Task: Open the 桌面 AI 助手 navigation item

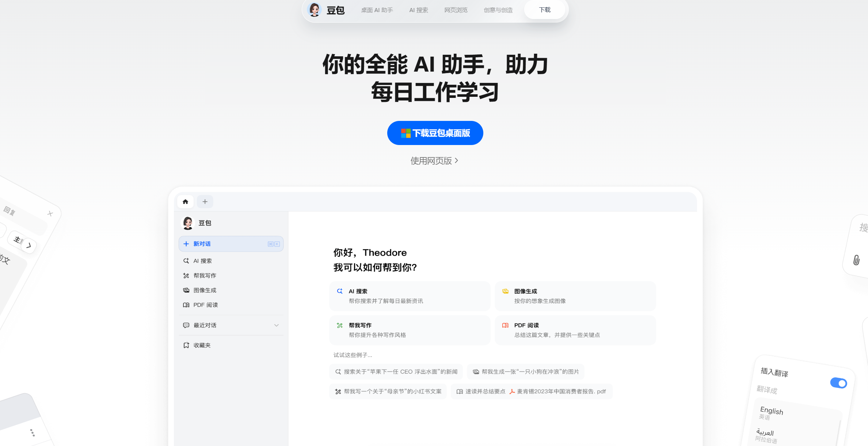Action: pos(377,10)
